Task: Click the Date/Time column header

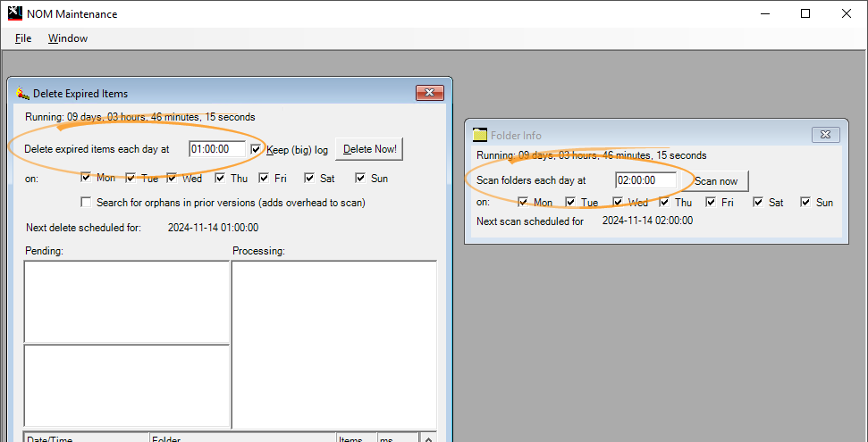Action: 87,438
